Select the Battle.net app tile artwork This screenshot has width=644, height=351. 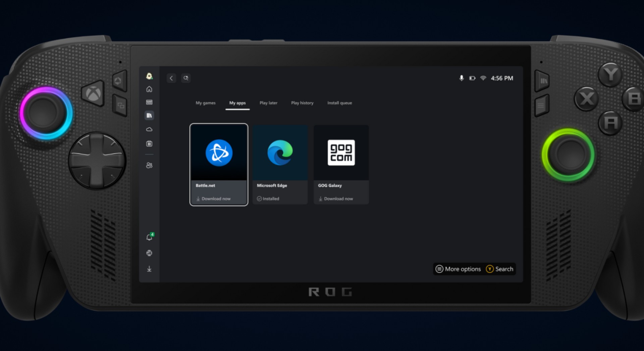tap(219, 152)
